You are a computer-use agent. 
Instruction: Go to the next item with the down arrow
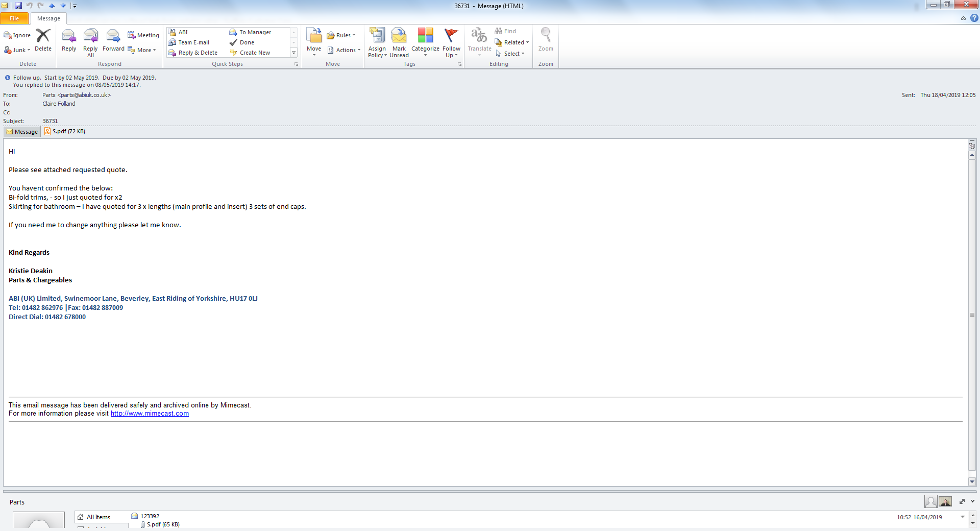pos(63,6)
